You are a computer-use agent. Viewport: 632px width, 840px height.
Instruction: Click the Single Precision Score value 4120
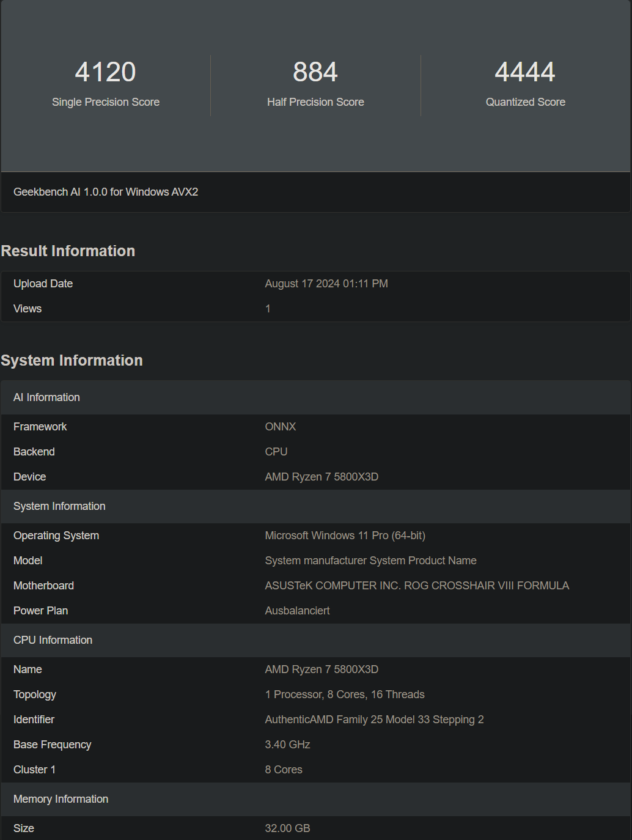click(105, 72)
